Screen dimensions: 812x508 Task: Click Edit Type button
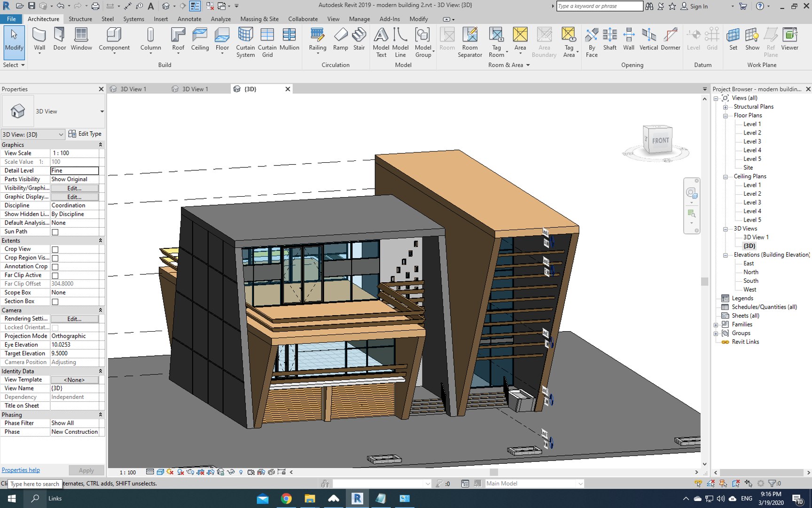pyautogui.click(x=85, y=134)
